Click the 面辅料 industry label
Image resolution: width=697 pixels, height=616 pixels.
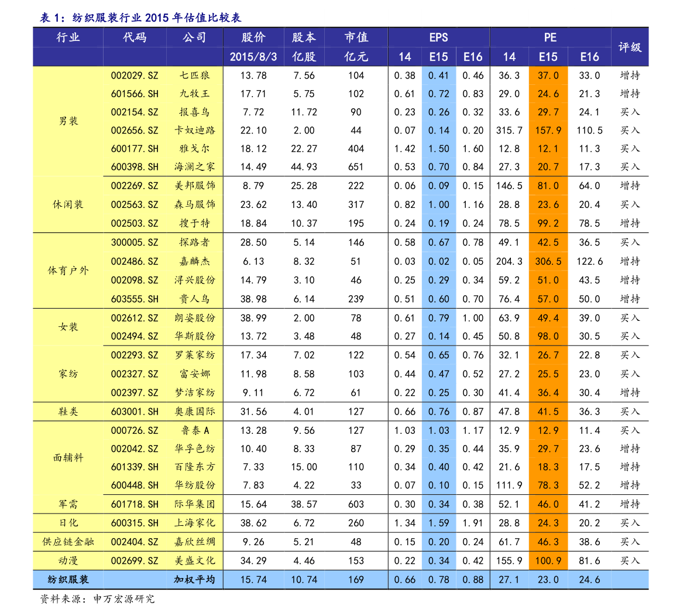(68, 458)
